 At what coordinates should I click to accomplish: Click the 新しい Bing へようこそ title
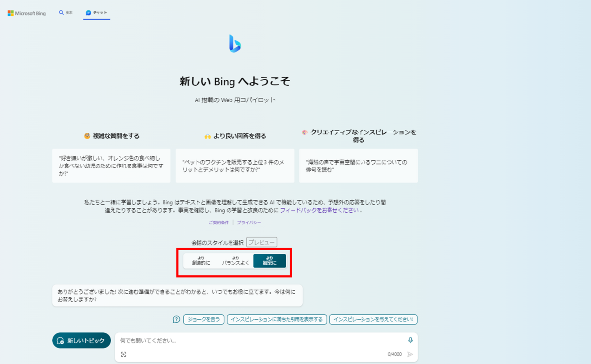click(234, 81)
